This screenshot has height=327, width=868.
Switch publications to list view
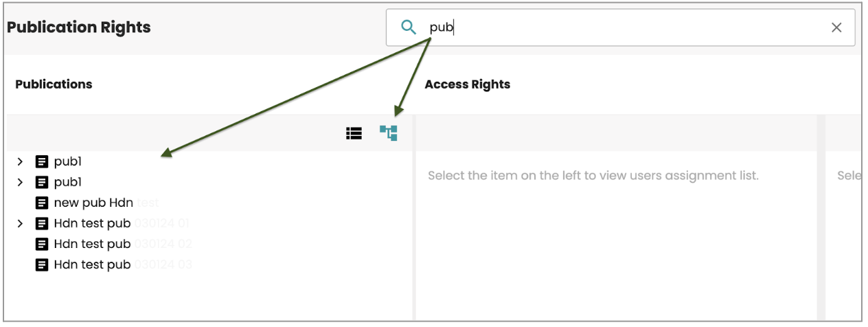[x=354, y=133]
